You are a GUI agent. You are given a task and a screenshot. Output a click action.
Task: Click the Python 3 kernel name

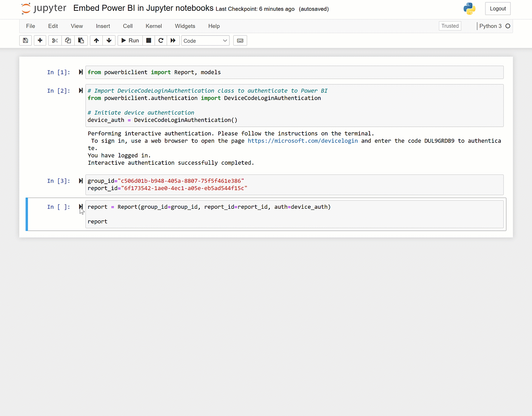[491, 26]
